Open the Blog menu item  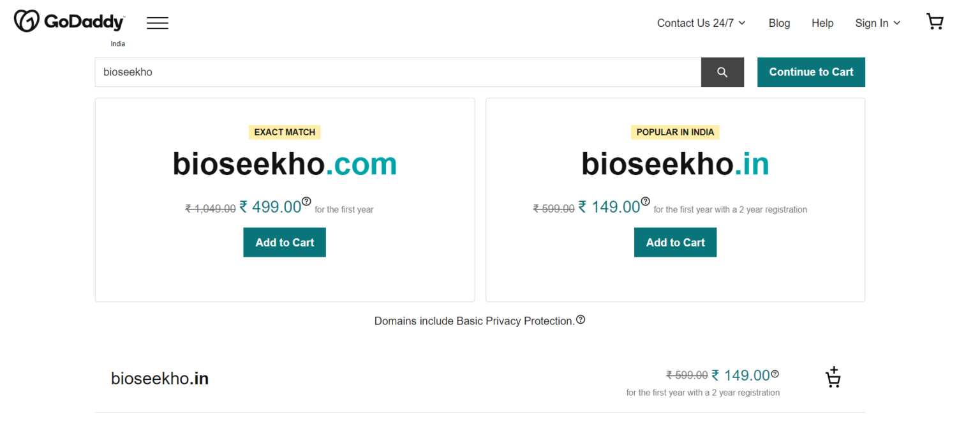click(x=779, y=23)
